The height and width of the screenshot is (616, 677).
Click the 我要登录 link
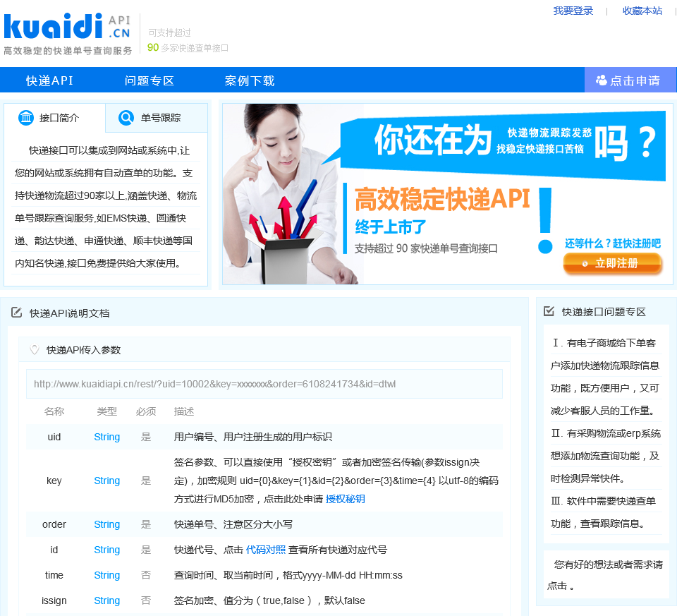(573, 11)
